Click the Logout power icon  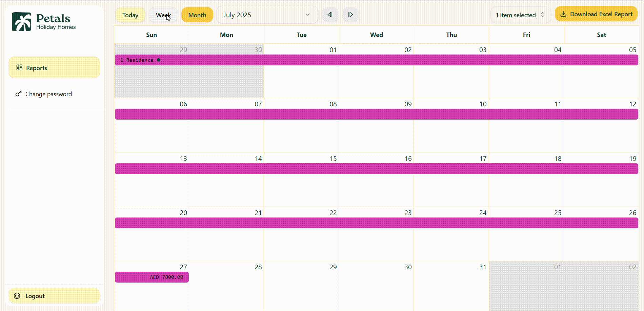(17, 296)
